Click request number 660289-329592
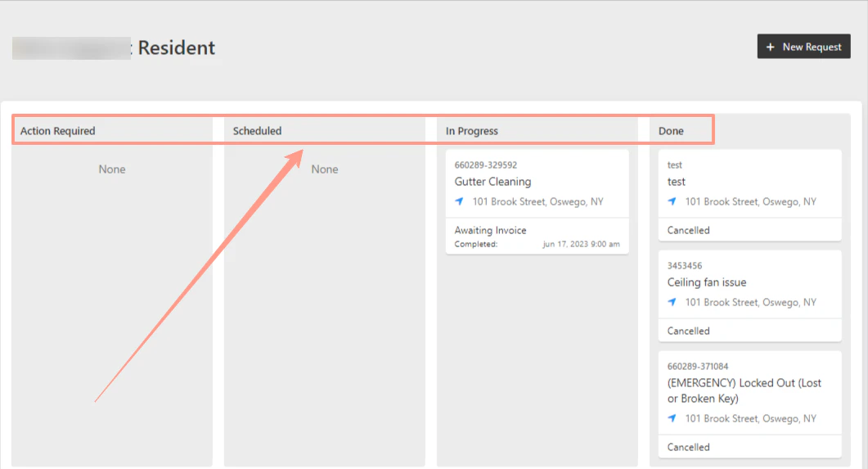 point(485,165)
